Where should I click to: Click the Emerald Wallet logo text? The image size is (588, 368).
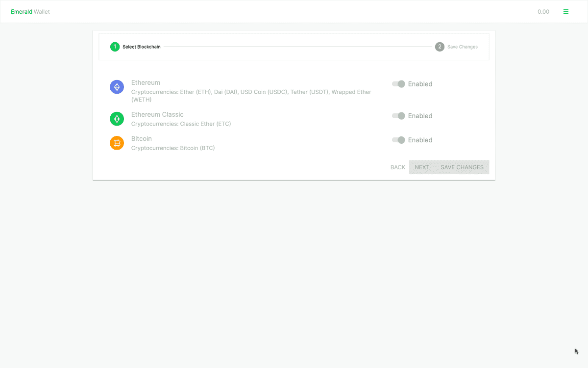tap(30, 12)
